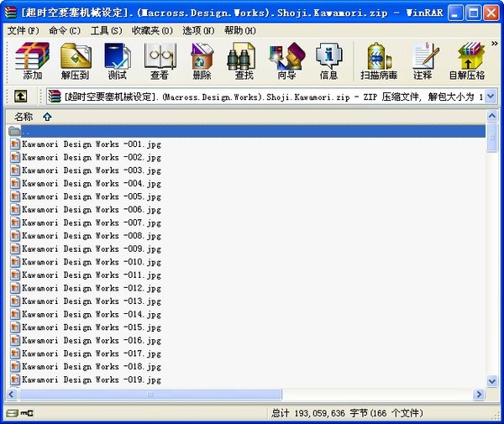Open the 命令(C) menu
Image resolution: width=504 pixels, height=424 pixels.
coord(65,31)
